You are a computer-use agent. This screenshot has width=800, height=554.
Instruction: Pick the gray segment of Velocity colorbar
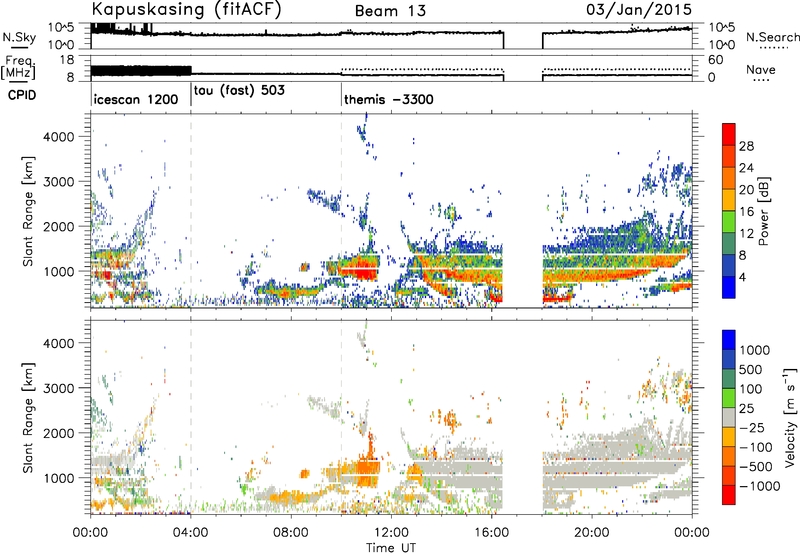click(x=729, y=417)
